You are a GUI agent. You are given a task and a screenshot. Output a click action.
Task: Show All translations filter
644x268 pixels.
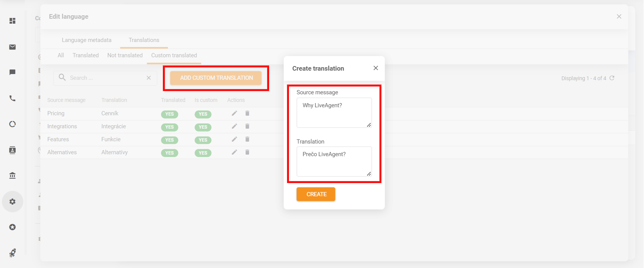click(61, 55)
